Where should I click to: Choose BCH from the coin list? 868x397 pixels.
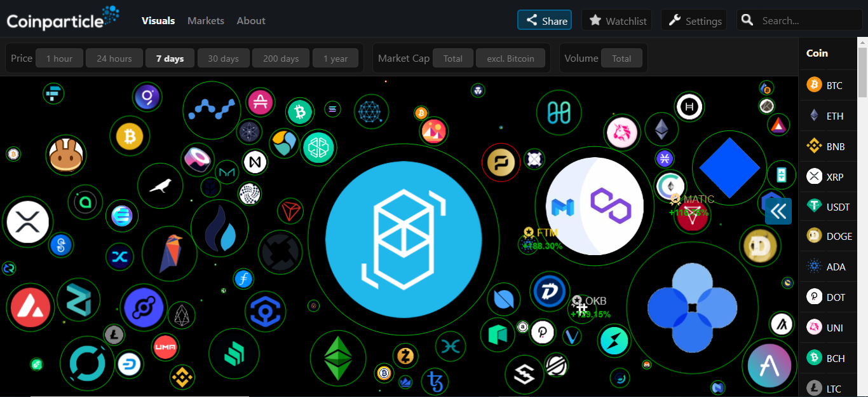point(829,358)
